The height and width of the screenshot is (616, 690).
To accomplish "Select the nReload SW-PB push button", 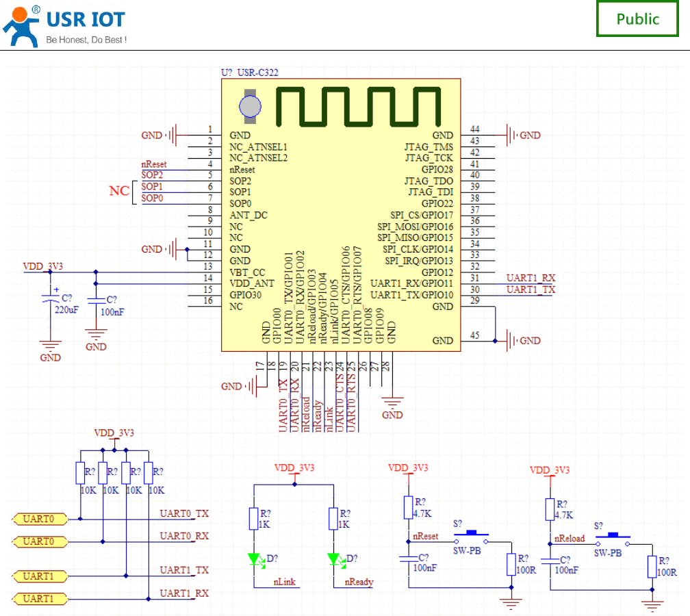I will 613,540.
